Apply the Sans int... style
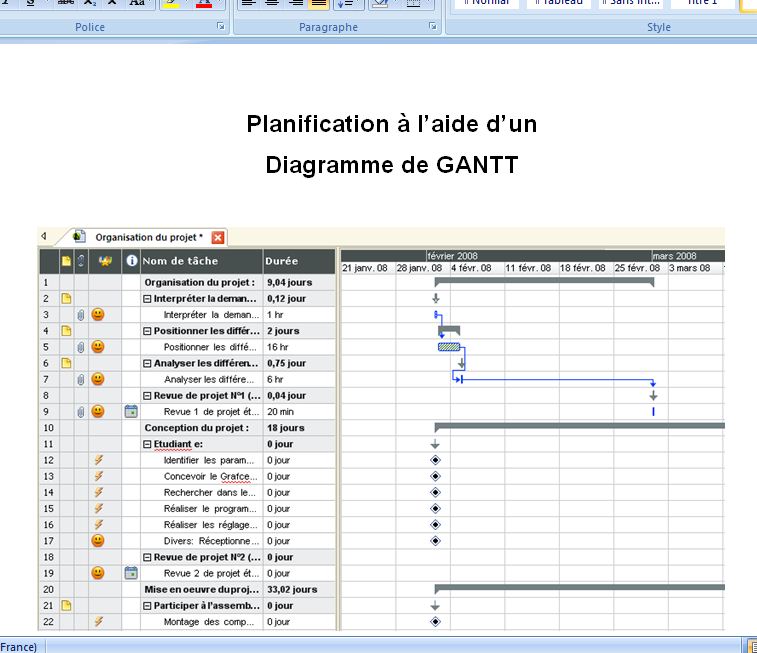Image resolution: width=757 pixels, height=653 pixels. click(x=631, y=4)
